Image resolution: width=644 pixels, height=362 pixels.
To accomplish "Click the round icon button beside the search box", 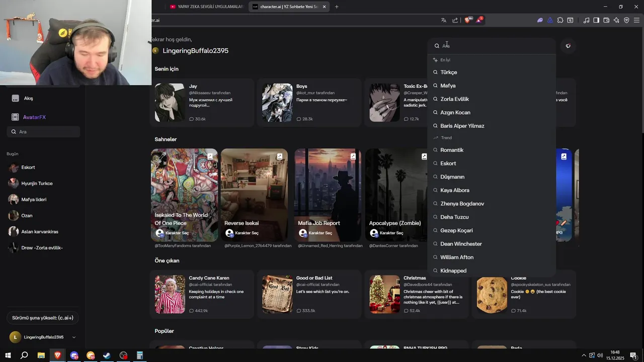I will 568,46.
